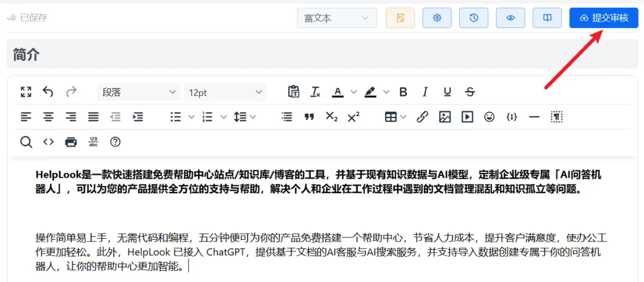This screenshot has height=282, width=644.
Task: Open the 12pt font size dropdown
Action: point(225,92)
